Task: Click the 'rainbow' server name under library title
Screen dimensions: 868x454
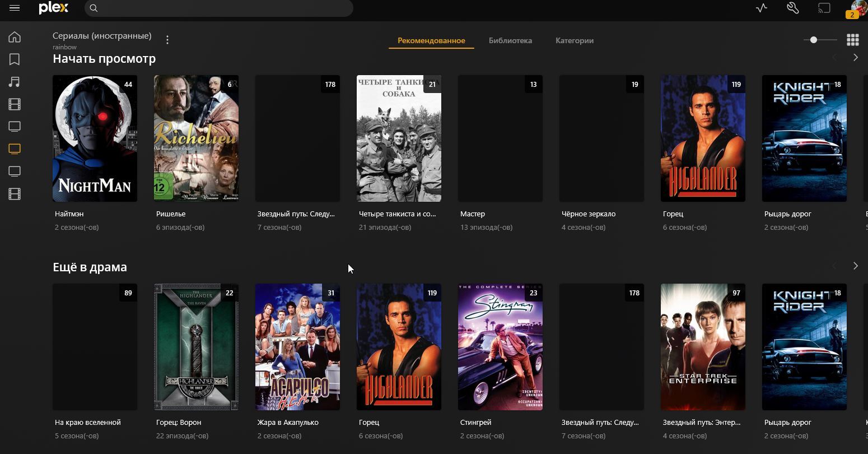Action: [64, 47]
